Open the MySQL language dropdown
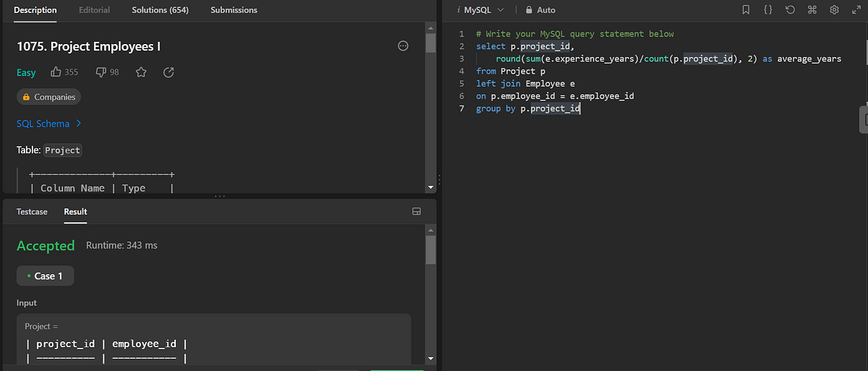 pos(481,10)
